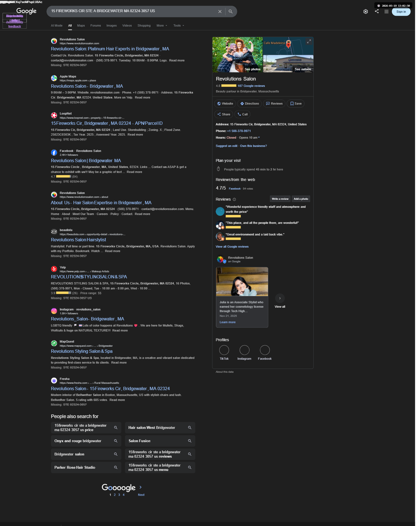Click the Julia stylist post image
The width and height of the screenshot is (420, 526).
[x=242, y=282]
